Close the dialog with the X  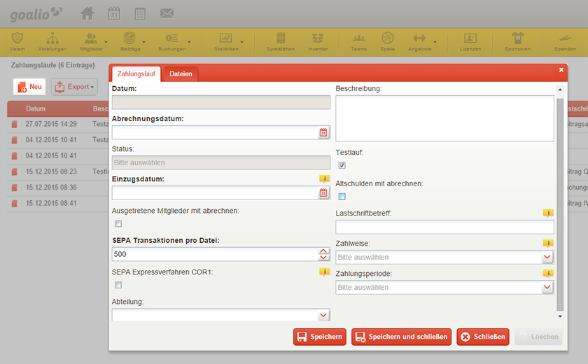pyautogui.click(x=561, y=70)
